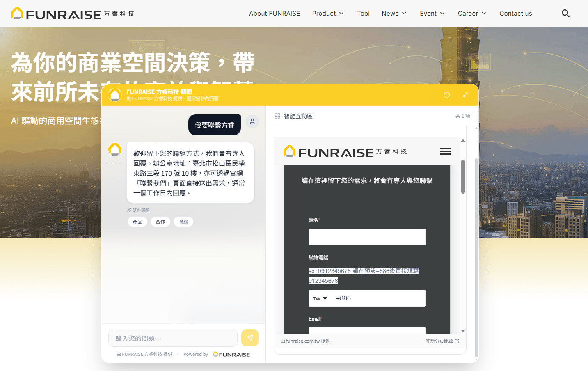
Task: Open the hamburger menu in the embedded page
Action: (x=445, y=151)
